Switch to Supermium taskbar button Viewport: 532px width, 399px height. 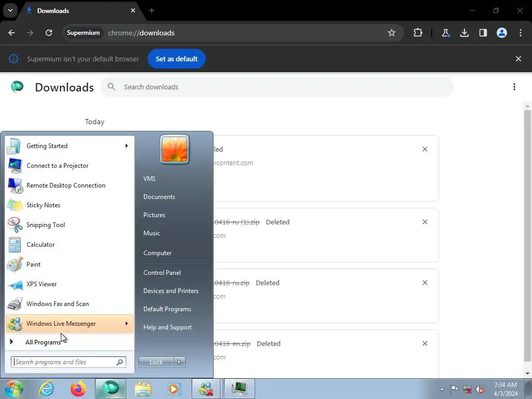(111, 389)
